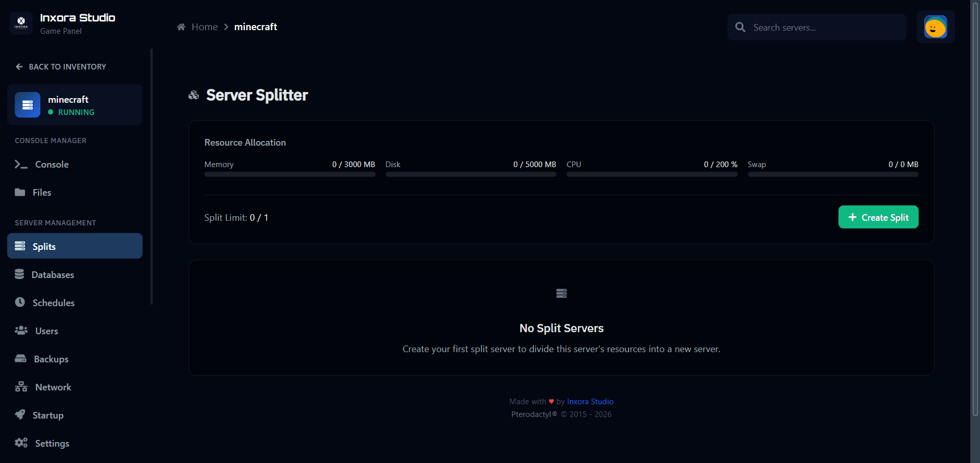Select the minecraft server card
The width and height of the screenshot is (980, 463).
coord(75,105)
